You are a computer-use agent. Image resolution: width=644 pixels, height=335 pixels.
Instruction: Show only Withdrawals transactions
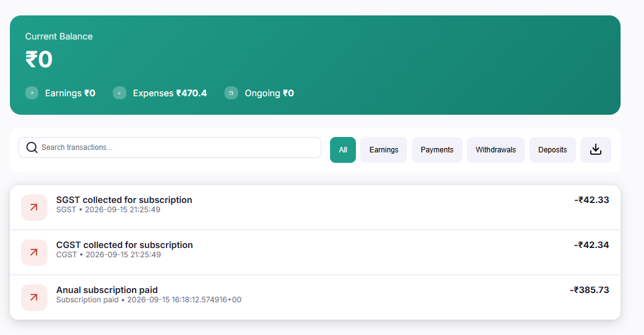click(x=496, y=150)
